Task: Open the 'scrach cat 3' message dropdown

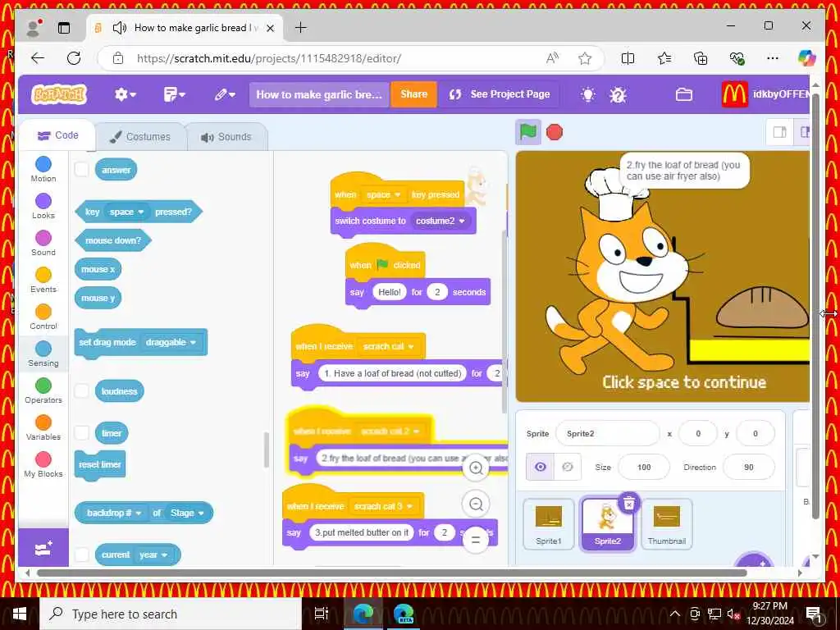Action: click(x=384, y=506)
